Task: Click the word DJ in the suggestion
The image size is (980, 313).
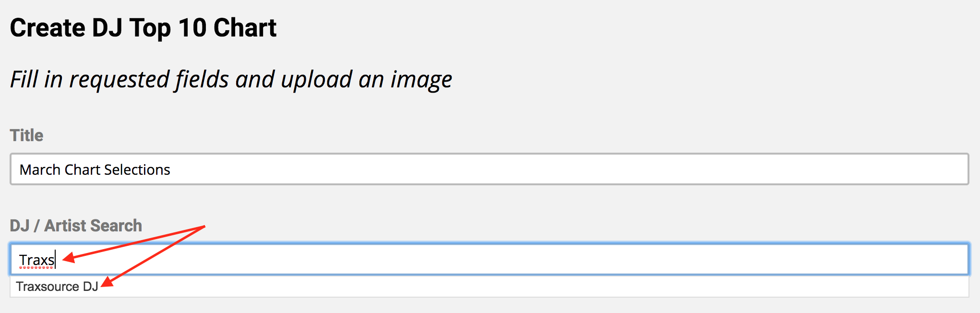Action: pos(90,287)
